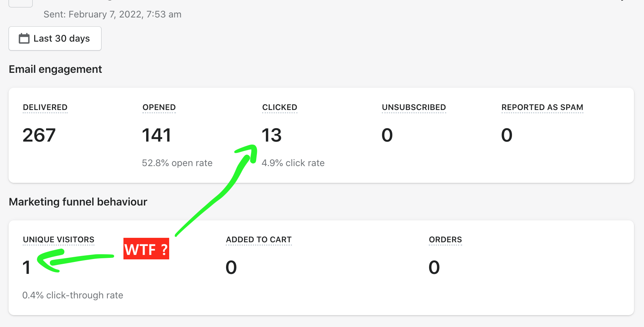Viewport: 644px width, 327px height.
Task: Click the REPORTED AS SPAM label
Action: 542,107
